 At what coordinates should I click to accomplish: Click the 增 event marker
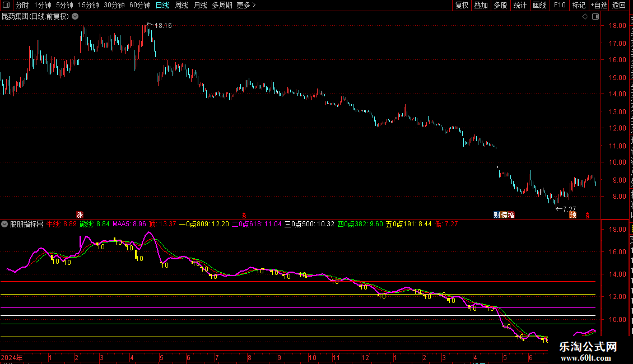[x=511, y=214]
